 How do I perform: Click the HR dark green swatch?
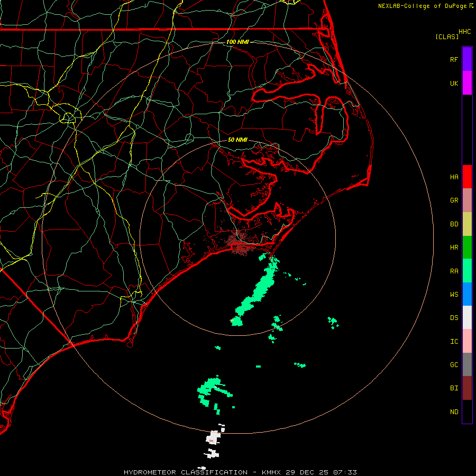467,248
